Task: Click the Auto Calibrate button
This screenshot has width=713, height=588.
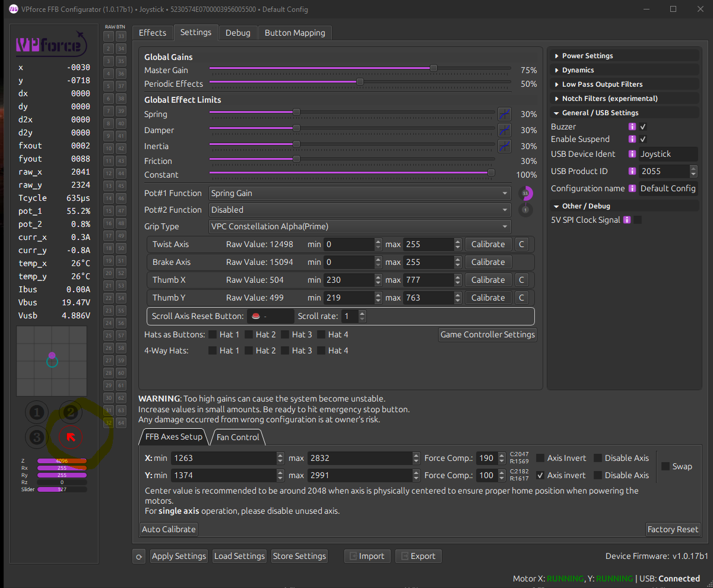Action: point(169,529)
